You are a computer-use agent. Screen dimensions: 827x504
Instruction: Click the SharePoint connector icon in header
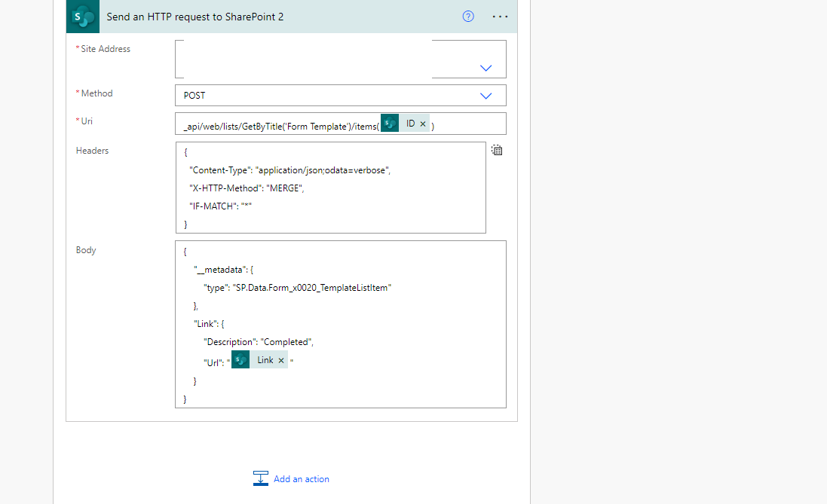tap(83, 17)
